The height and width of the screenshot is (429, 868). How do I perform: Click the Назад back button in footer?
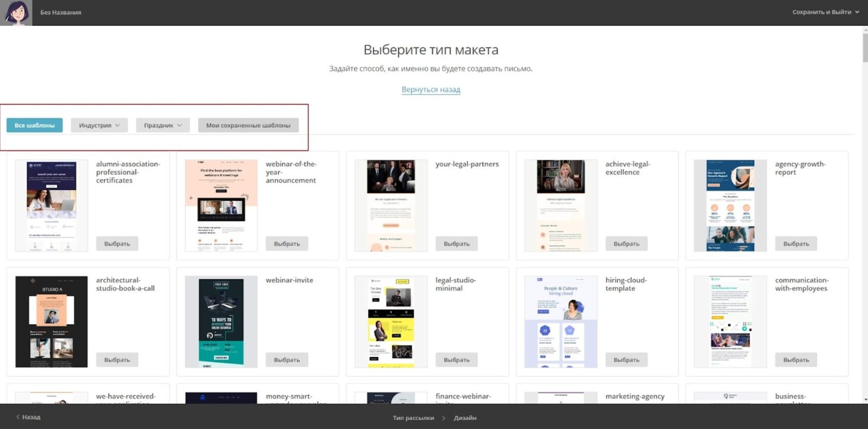[x=28, y=417]
